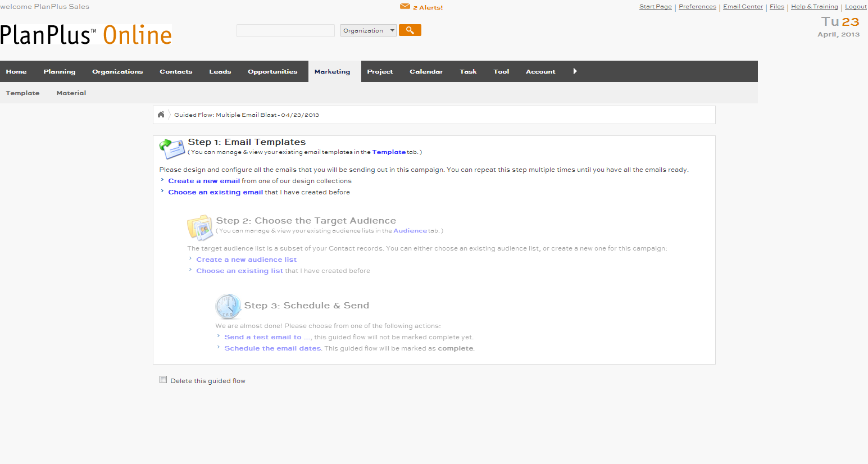Click 'Create a new email' link
Viewport: 868px width, 464px height.
(204, 181)
